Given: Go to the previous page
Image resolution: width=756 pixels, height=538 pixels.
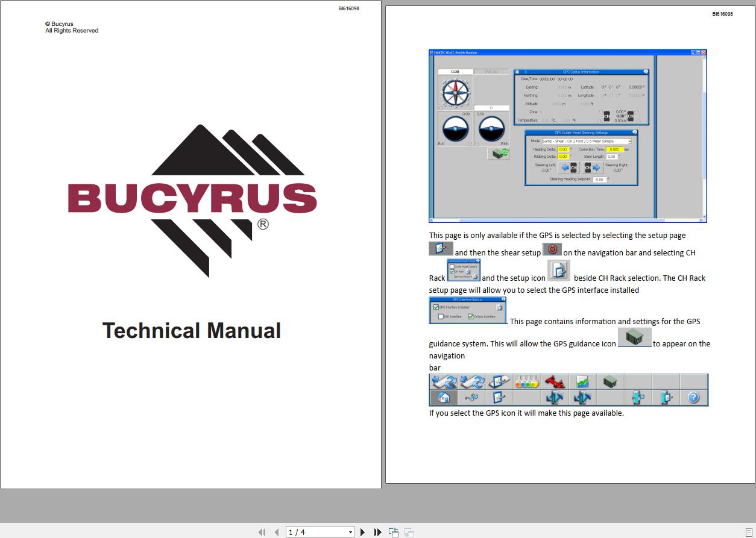Looking at the screenshot, I should [276, 532].
